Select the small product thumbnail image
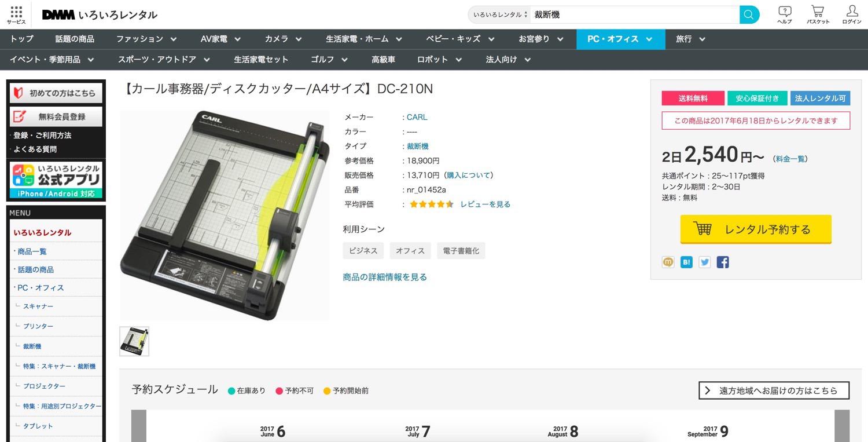This screenshot has width=868, height=442. (134, 341)
